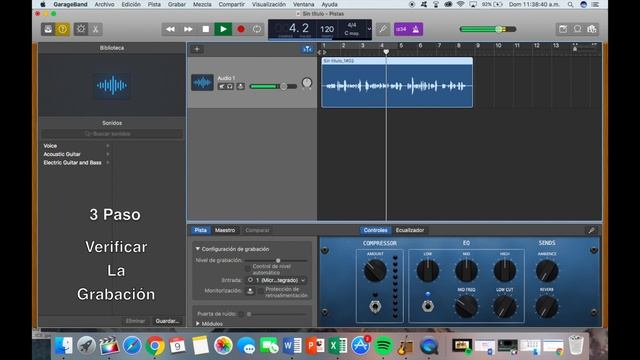Click the playhead marker in the ruler
640x360 pixels.
(386, 52)
